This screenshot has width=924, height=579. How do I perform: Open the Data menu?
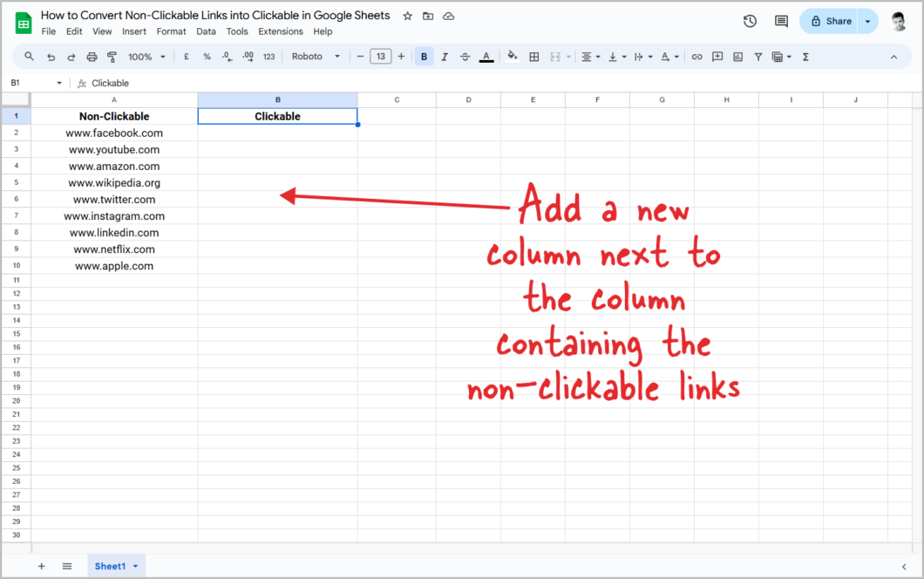(206, 31)
